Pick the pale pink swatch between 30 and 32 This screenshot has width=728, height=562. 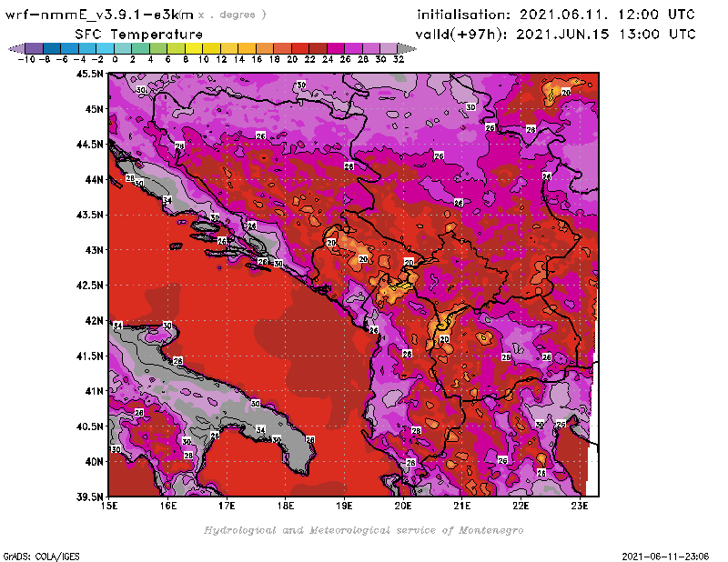tap(389, 48)
